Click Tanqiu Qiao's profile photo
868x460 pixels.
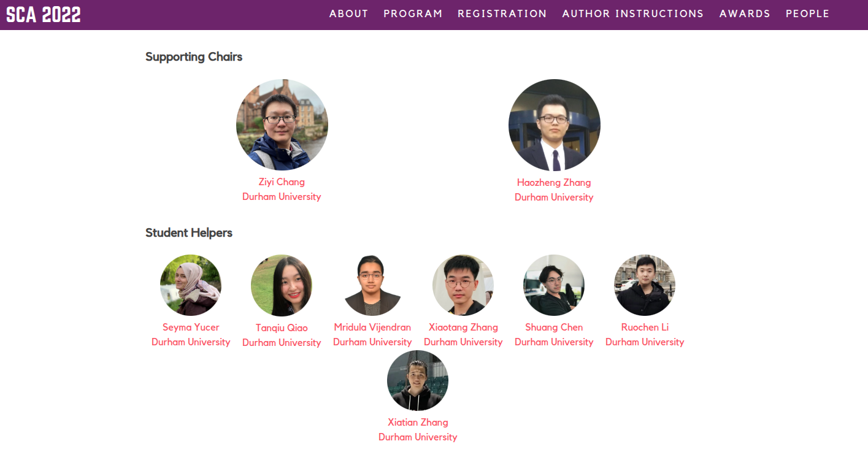[282, 285]
